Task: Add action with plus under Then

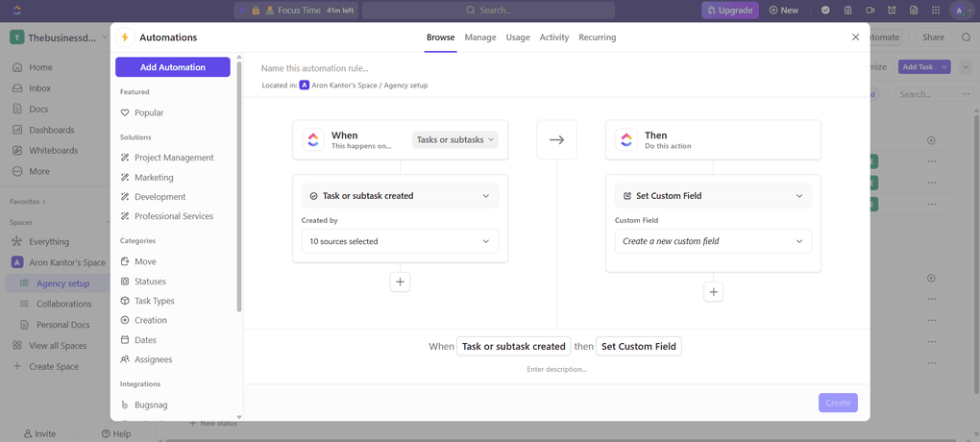Action: (713, 291)
